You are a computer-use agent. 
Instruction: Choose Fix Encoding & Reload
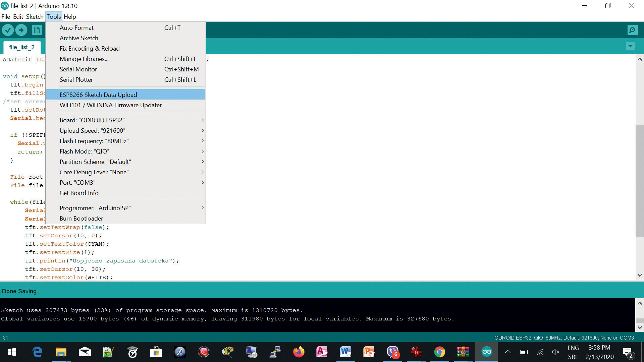125,49
